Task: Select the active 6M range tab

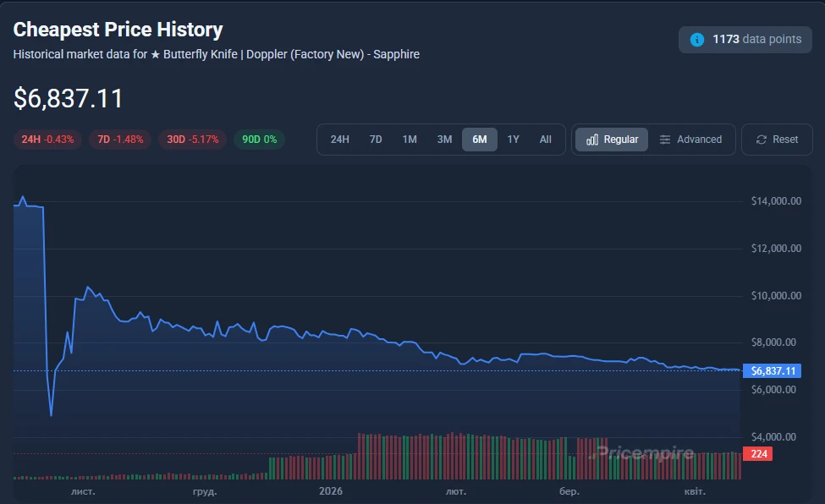Action: [480, 140]
